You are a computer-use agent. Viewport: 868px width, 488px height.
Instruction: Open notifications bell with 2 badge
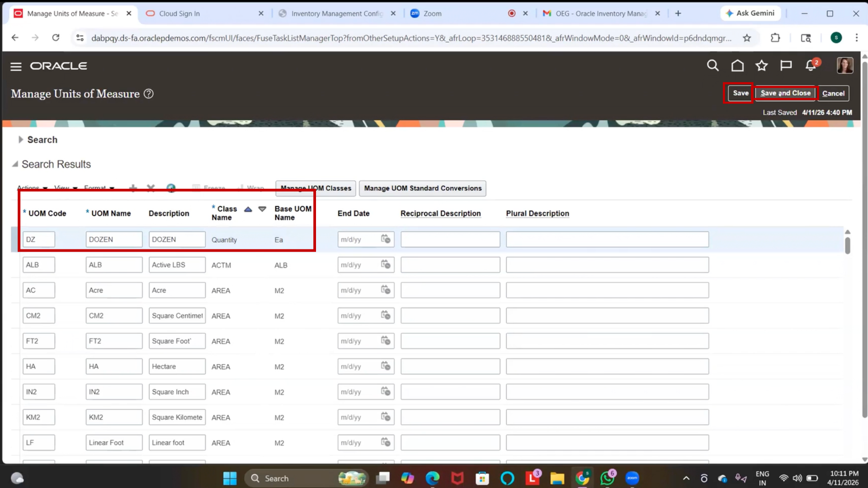(x=811, y=65)
